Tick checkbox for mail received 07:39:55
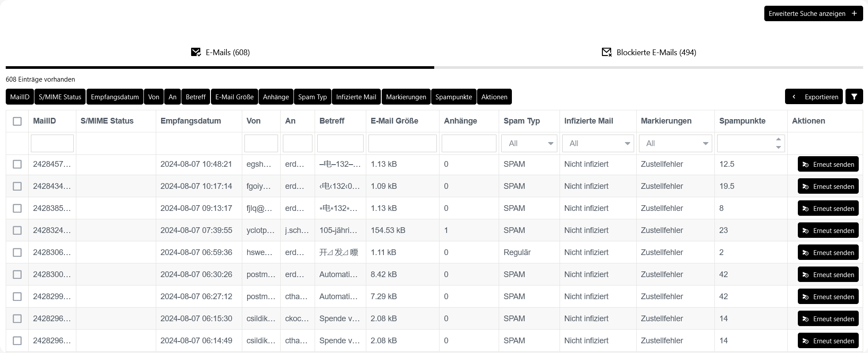Viewport: 868px width, 353px height. click(17, 230)
